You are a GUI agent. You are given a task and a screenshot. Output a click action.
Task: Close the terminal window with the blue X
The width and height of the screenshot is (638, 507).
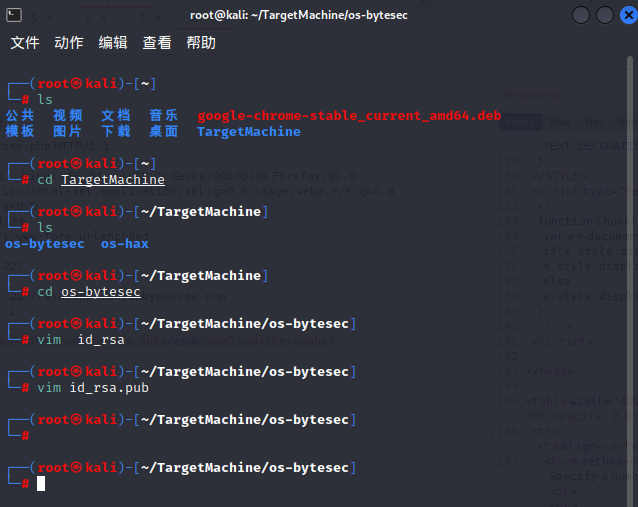629,15
